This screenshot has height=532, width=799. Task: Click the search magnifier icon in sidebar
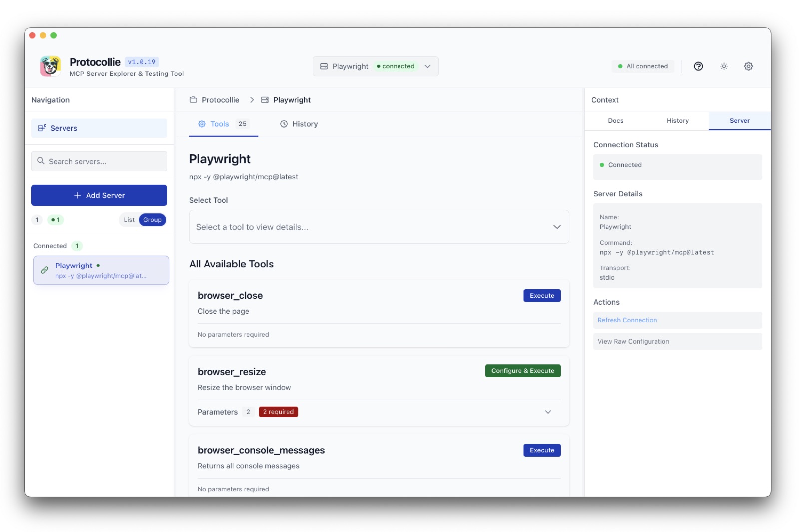tap(41, 161)
